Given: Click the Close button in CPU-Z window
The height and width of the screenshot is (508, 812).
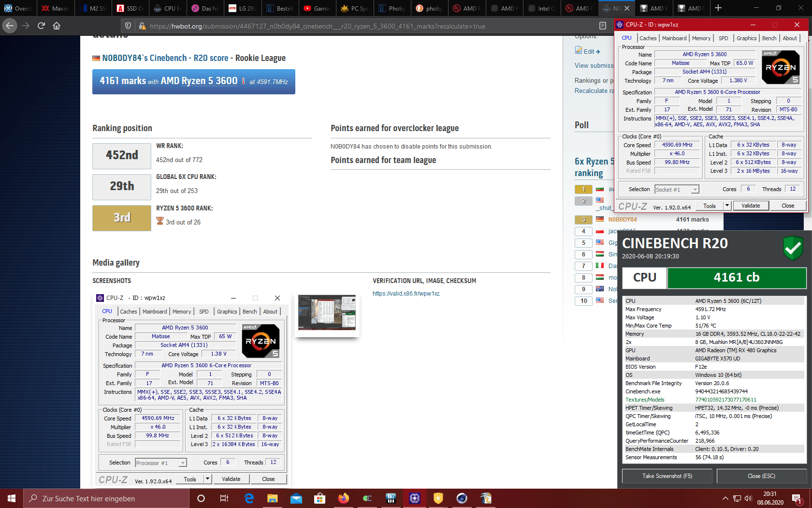Looking at the screenshot, I should [x=788, y=206].
